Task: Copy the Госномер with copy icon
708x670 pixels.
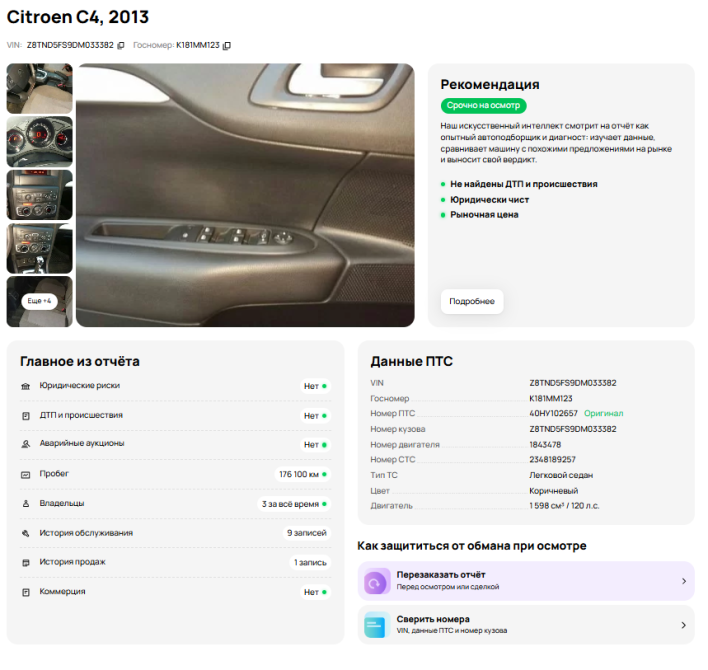Action: 227,46
